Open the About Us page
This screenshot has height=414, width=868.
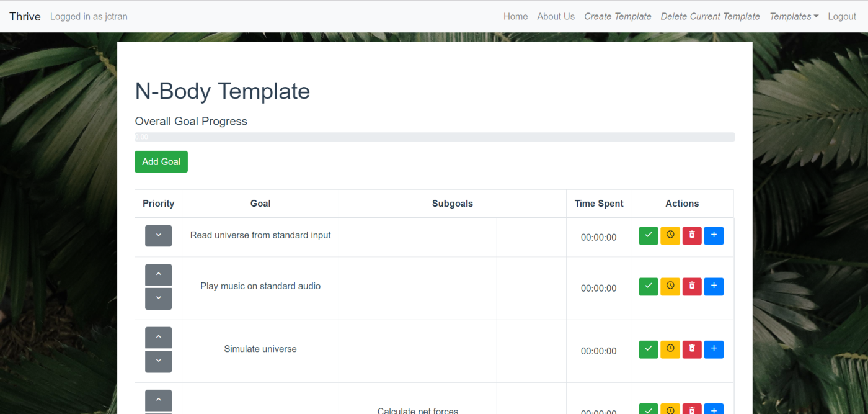coord(556,17)
